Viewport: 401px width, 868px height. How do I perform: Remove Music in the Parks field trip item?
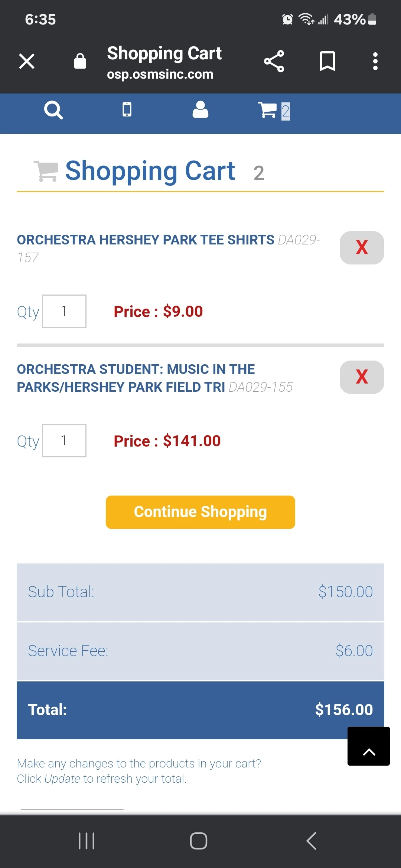point(362,377)
